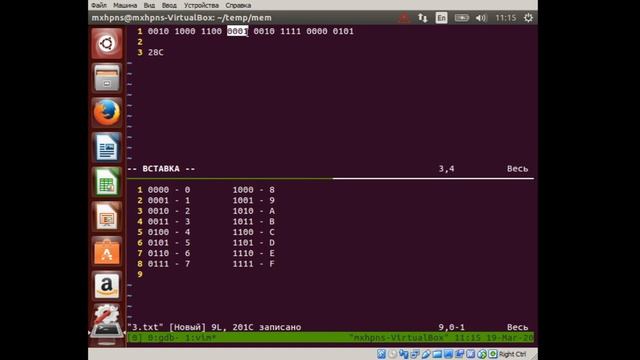Viewport: 640px width, 360px height.
Task: Open the Устройства menu
Action: coord(201,5)
